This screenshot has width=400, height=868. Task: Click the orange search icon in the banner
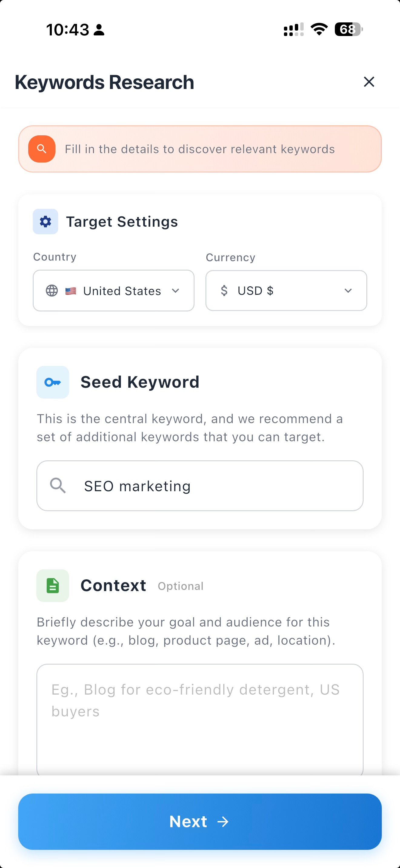(x=42, y=149)
